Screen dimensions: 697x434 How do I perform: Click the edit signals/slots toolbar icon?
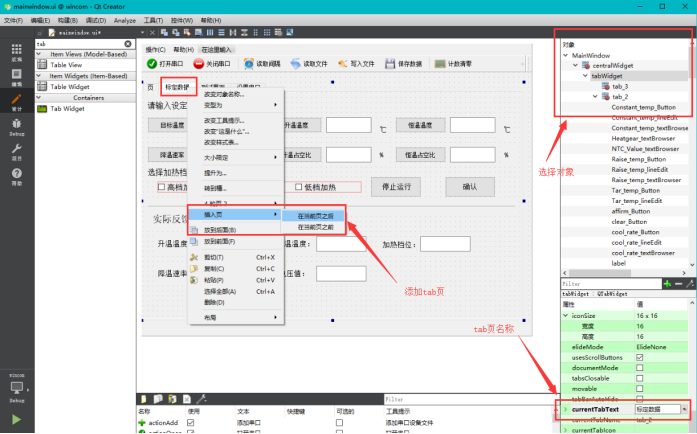click(176, 32)
